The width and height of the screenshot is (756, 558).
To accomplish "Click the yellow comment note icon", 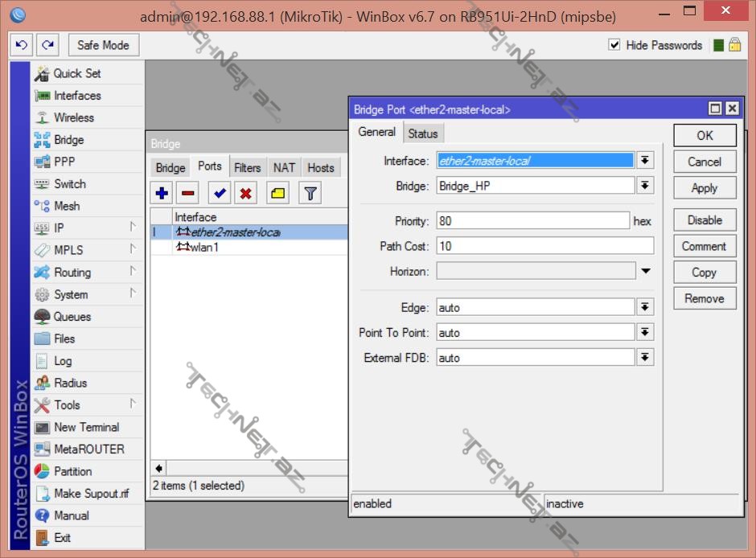I will click(278, 193).
